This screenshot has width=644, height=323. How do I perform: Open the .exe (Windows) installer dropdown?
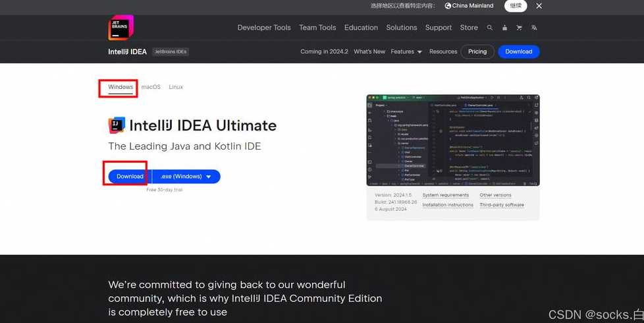pyautogui.click(x=186, y=176)
